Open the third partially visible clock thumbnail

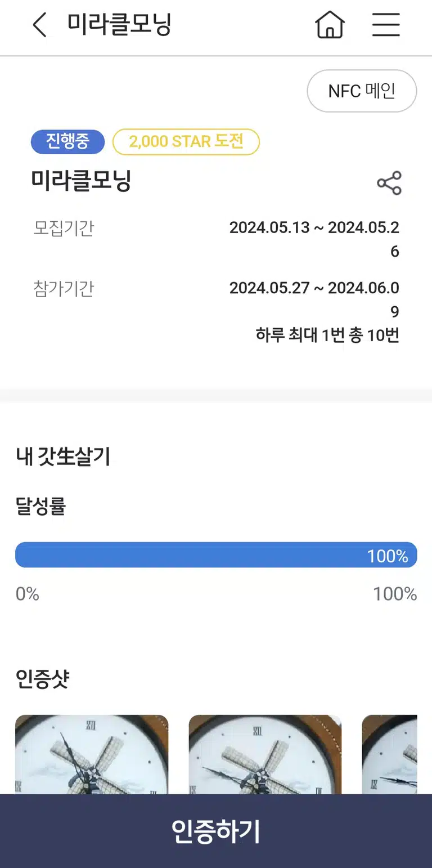[x=390, y=754]
